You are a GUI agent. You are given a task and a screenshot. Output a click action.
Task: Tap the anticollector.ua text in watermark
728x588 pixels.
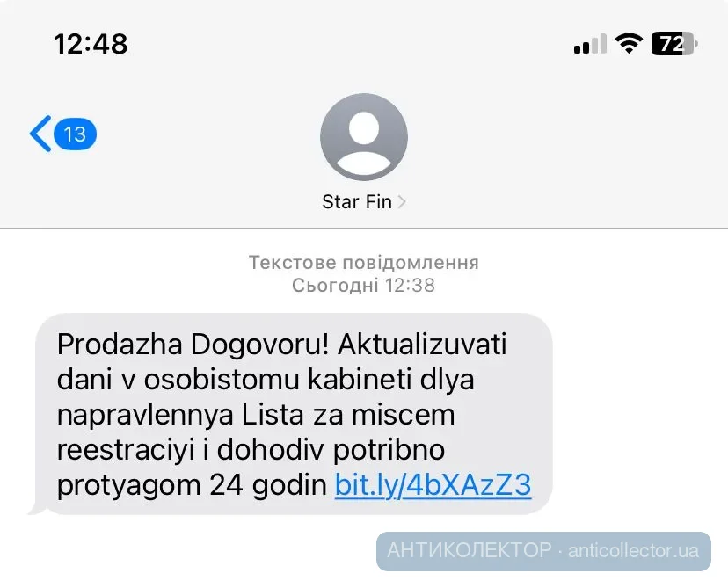[x=633, y=551]
